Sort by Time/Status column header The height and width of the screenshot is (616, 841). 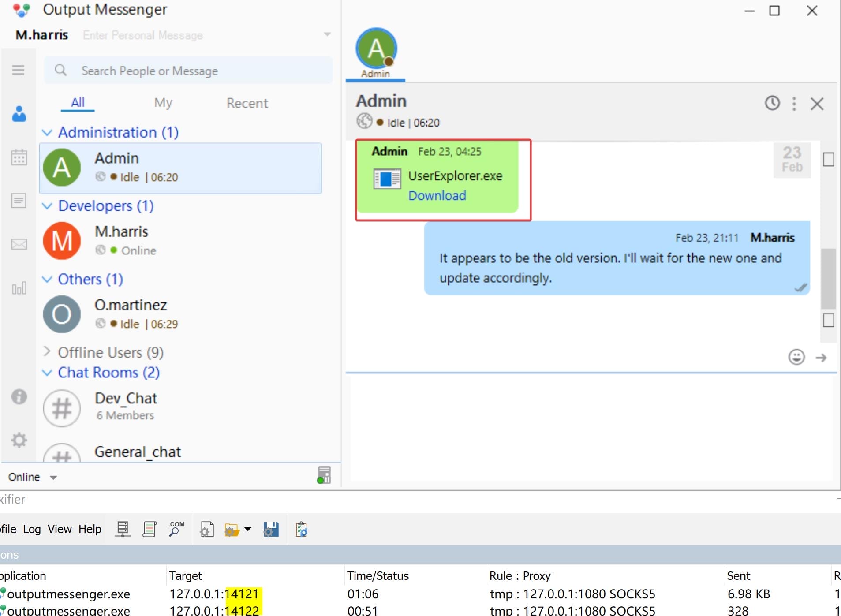[x=415, y=575]
